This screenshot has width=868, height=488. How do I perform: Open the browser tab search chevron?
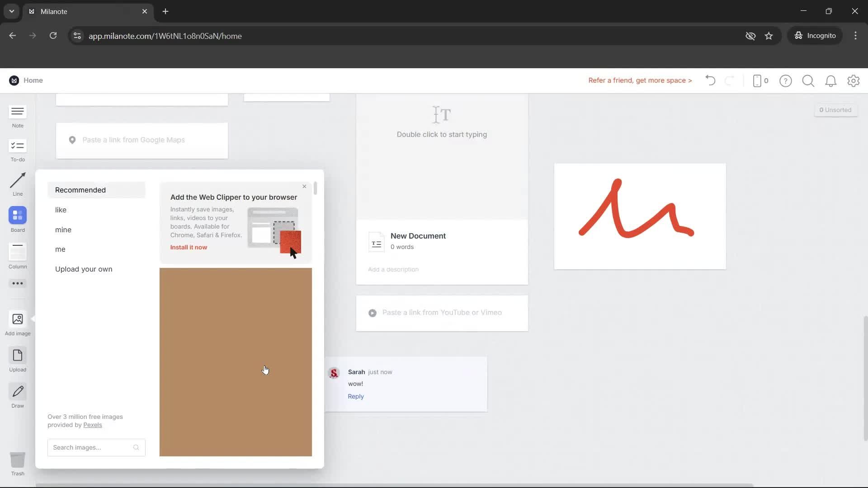11,11
